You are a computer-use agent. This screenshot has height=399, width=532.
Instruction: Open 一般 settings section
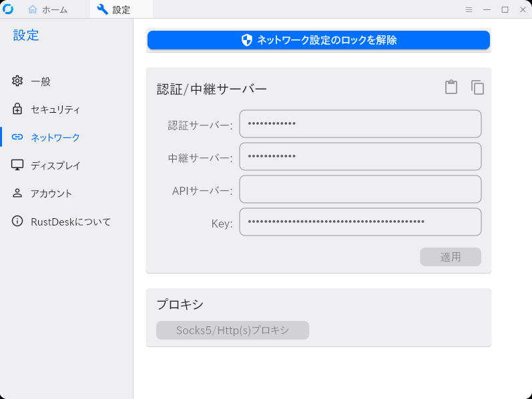click(x=66, y=81)
